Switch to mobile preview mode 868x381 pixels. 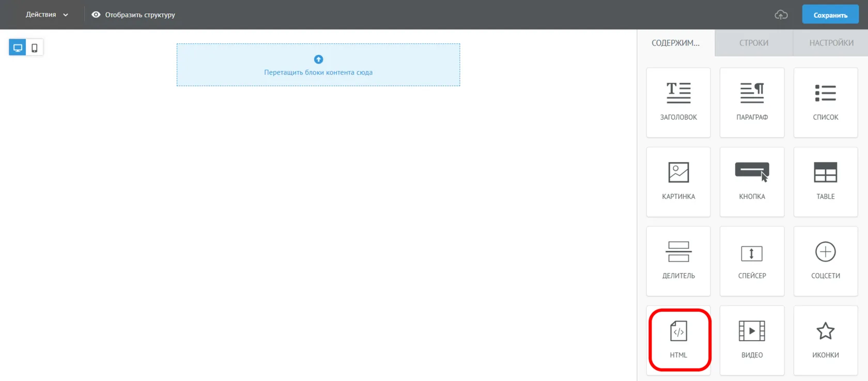(35, 48)
